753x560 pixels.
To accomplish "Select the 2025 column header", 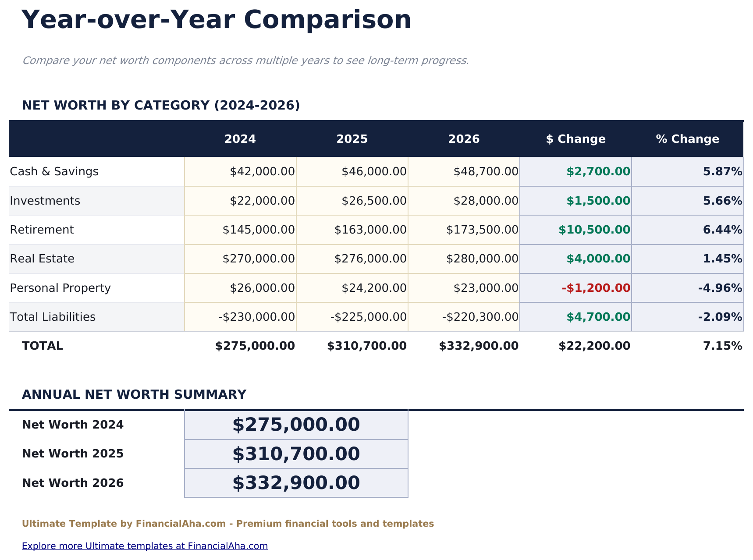I will pos(352,139).
